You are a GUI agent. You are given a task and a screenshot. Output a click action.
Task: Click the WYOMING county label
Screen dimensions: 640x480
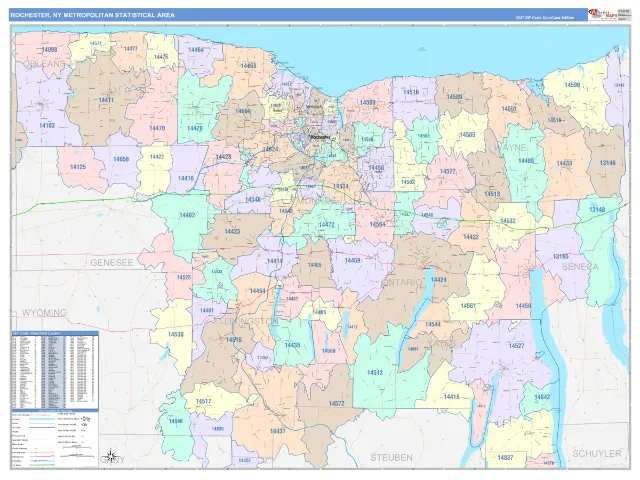coord(44,313)
